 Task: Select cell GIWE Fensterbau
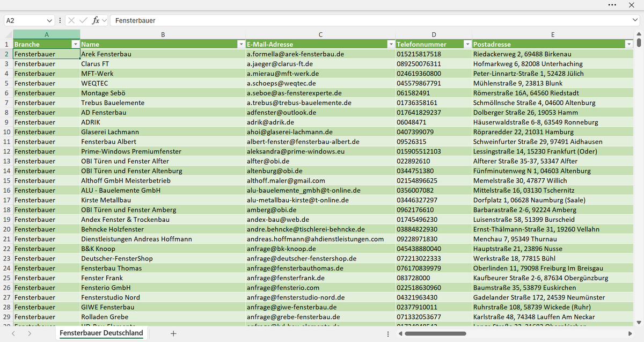(x=163, y=307)
